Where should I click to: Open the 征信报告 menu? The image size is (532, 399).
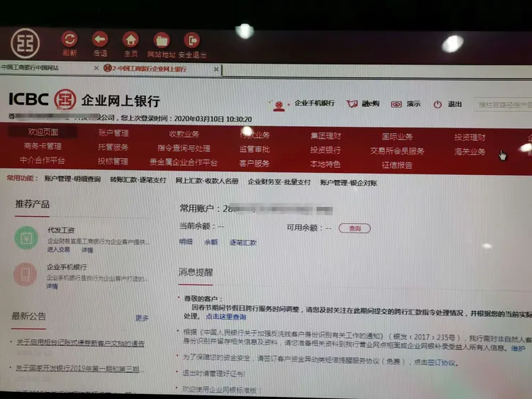point(397,165)
